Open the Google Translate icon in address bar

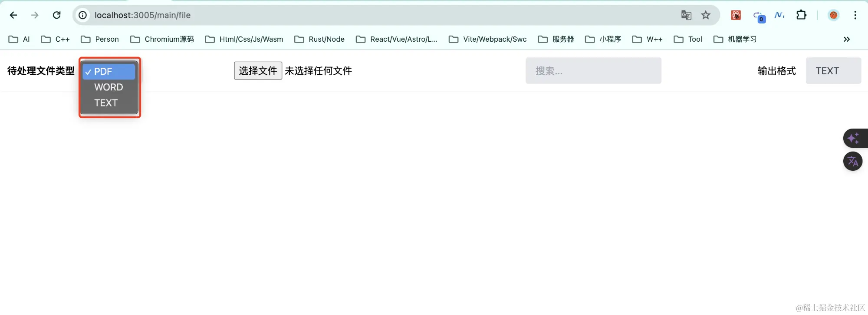(x=686, y=15)
